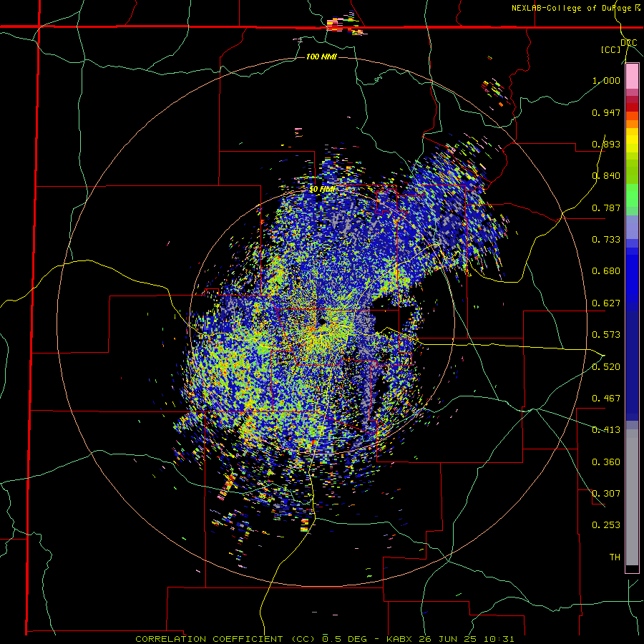Click the DCC label above the legend
The height and width of the screenshot is (644, 644).
click(x=629, y=43)
